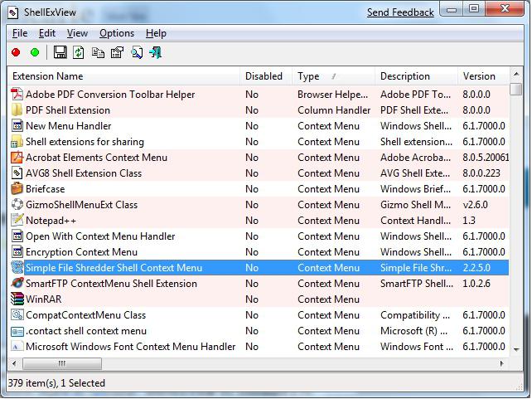Click the AVG8 Shell Extension Class icon
The width and height of the screenshot is (532, 399).
coord(17,173)
